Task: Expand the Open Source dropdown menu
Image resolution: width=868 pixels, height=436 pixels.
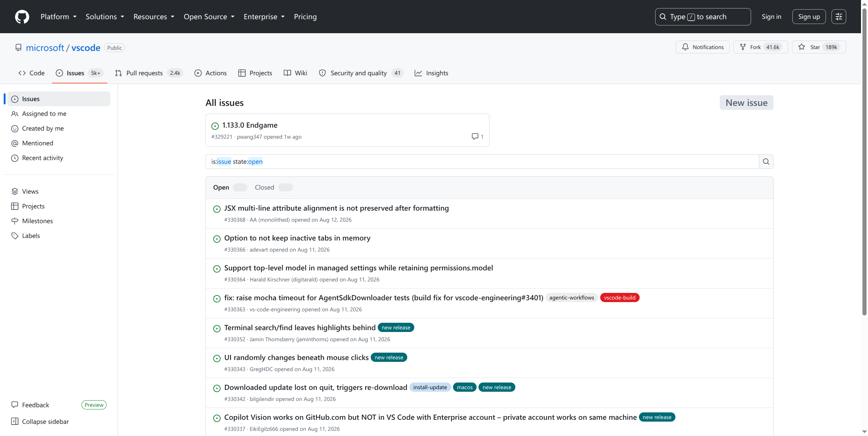Action: tap(209, 17)
